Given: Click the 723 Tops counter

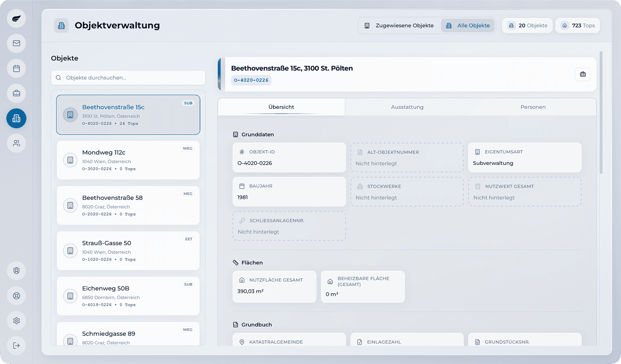Looking at the screenshot, I should pyautogui.click(x=578, y=26).
